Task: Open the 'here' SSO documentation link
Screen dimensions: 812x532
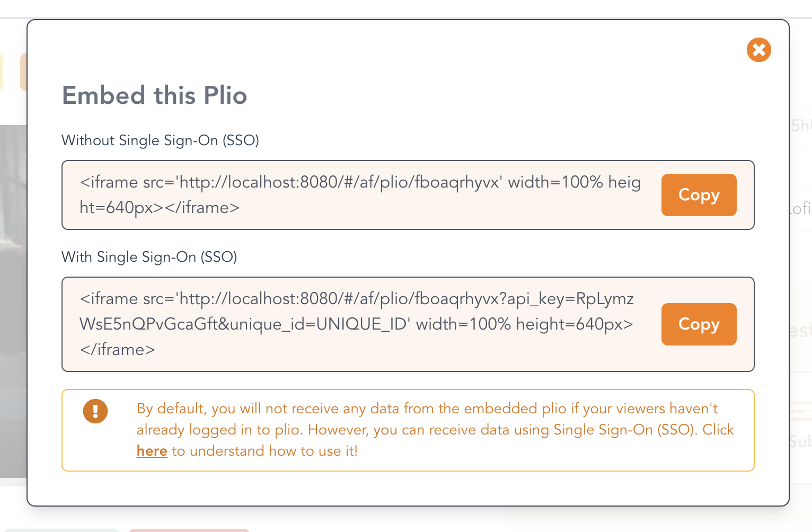Action: coord(152,451)
